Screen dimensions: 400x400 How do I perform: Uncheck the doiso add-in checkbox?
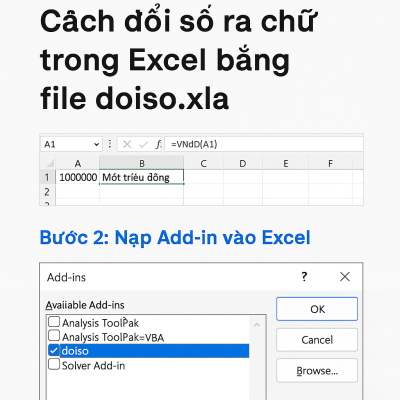tap(54, 350)
